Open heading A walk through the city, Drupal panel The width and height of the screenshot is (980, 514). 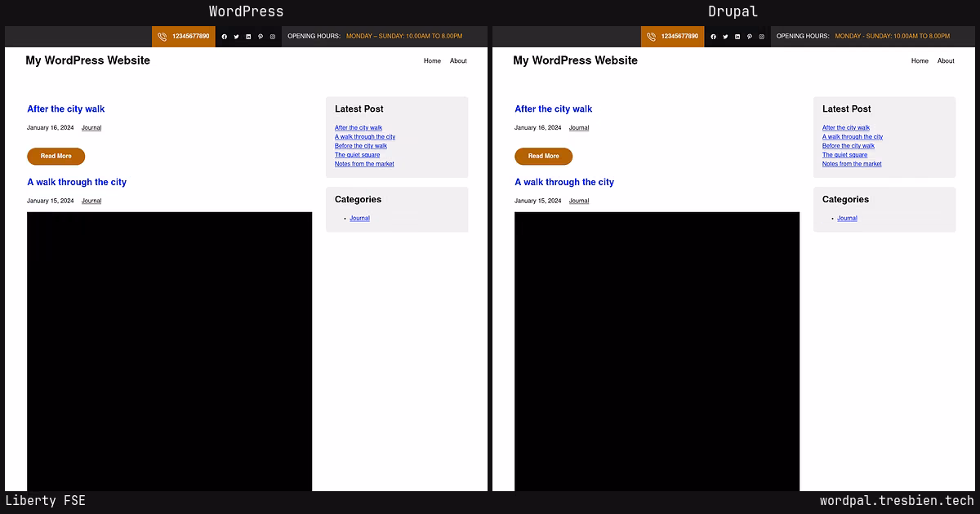[564, 183]
